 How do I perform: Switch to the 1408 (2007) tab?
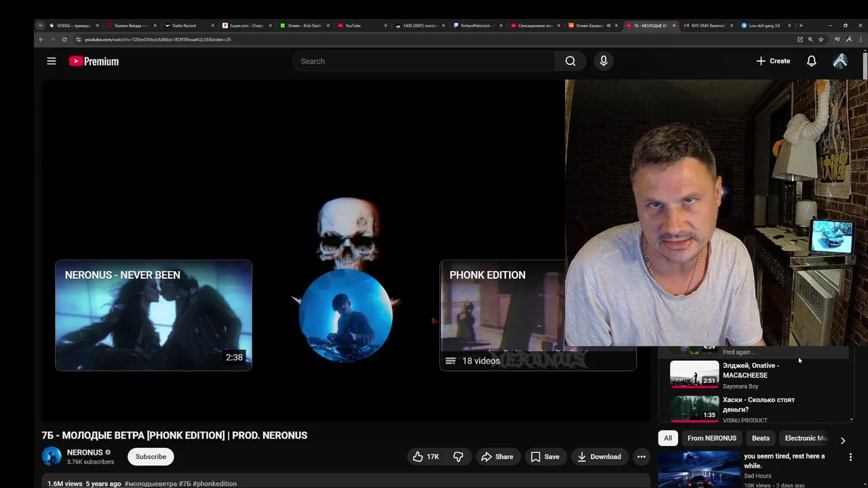(420, 26)
